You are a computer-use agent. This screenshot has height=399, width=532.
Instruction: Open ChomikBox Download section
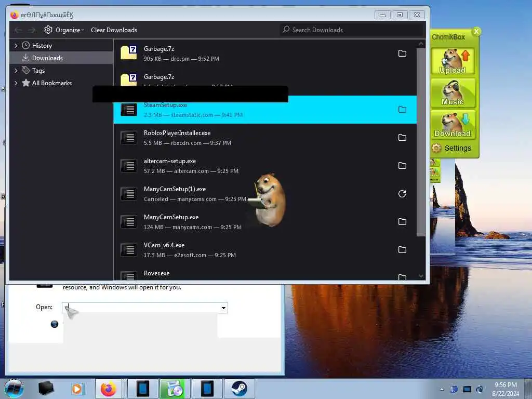[453, 125]
